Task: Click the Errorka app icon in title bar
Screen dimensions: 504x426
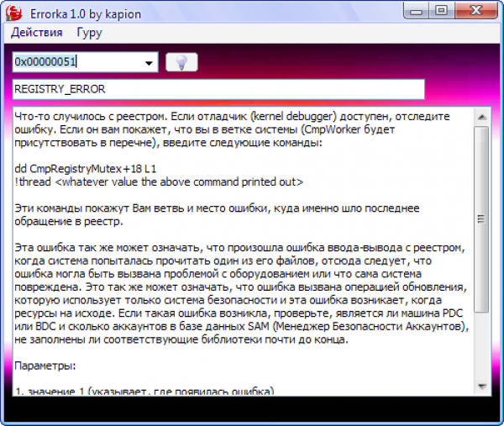Action: [13, 13]
